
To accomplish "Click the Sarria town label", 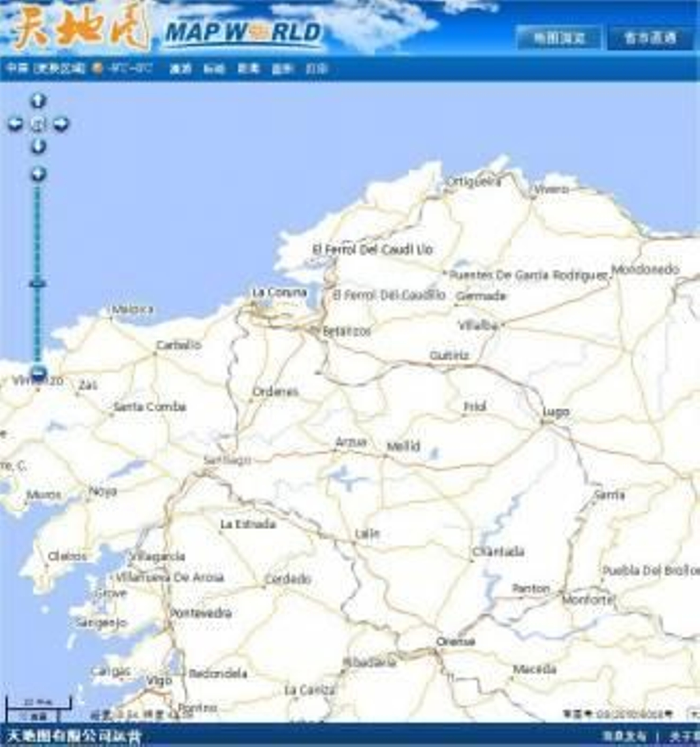I will (x=609, y=495).
